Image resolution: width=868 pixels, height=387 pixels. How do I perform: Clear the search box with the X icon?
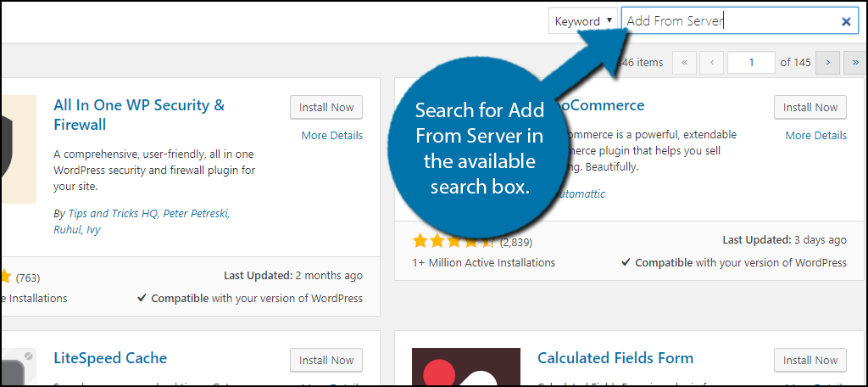845,22
